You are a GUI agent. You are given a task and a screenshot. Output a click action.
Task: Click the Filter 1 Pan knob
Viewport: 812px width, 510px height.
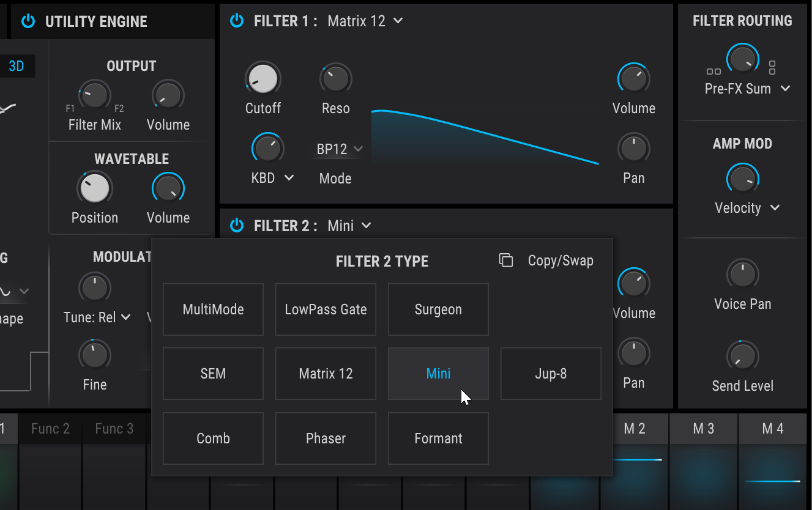click(x=634, y=149)
